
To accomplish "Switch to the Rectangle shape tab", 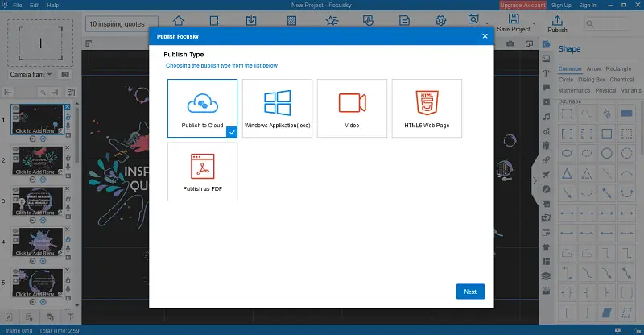I will pyautogui.click(x=618, y=68).
